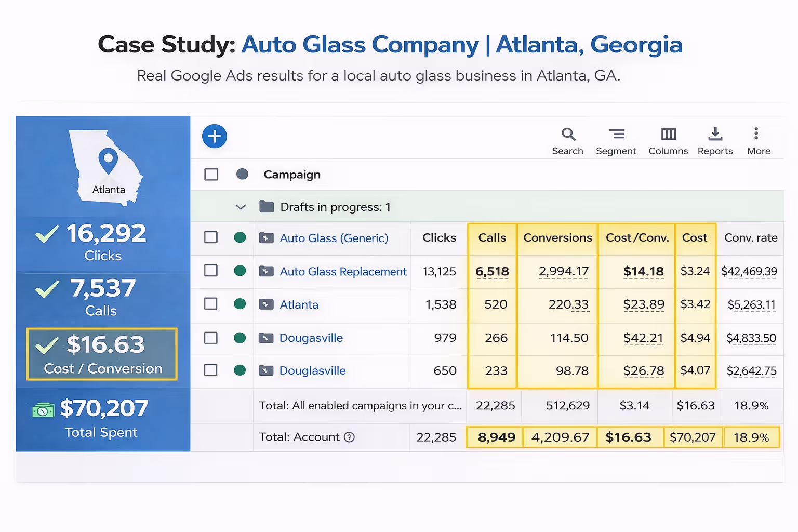Viewport: 798px width, 532px height.
Task: Open the More three-dot menu
Action: click(x=756, y=134)
